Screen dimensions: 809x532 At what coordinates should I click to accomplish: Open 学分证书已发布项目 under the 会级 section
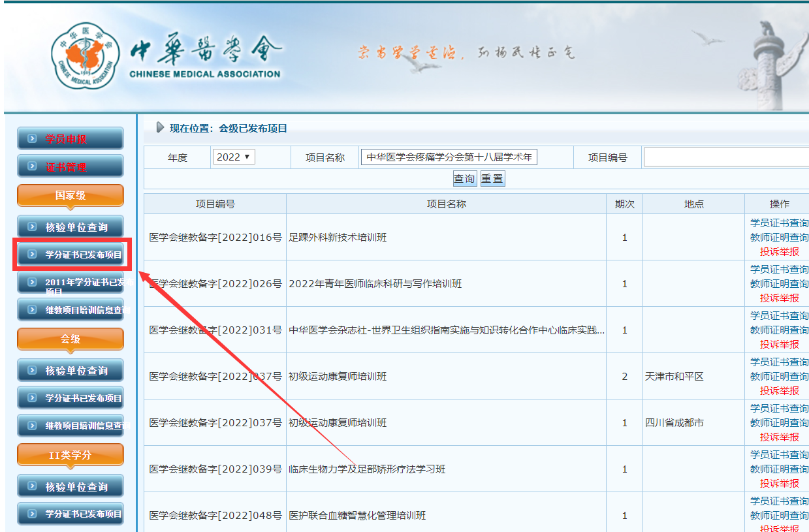(71, 398)
